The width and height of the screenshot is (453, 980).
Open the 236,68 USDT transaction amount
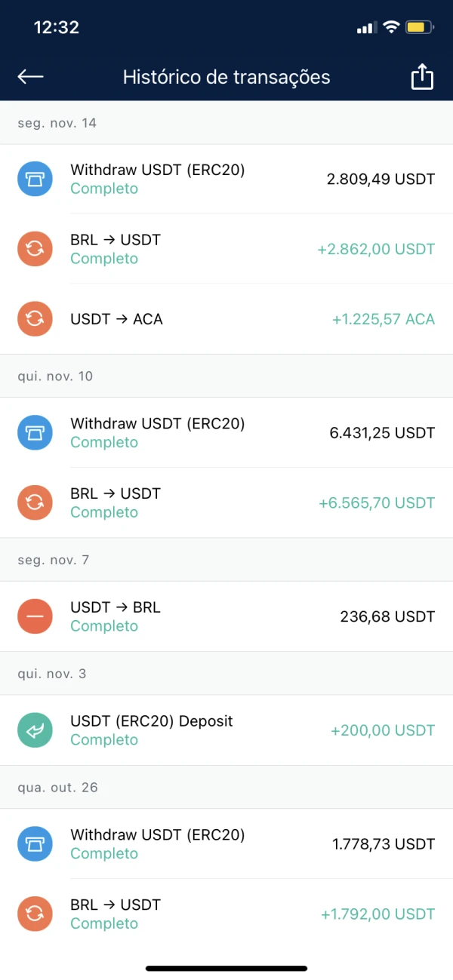387,616
